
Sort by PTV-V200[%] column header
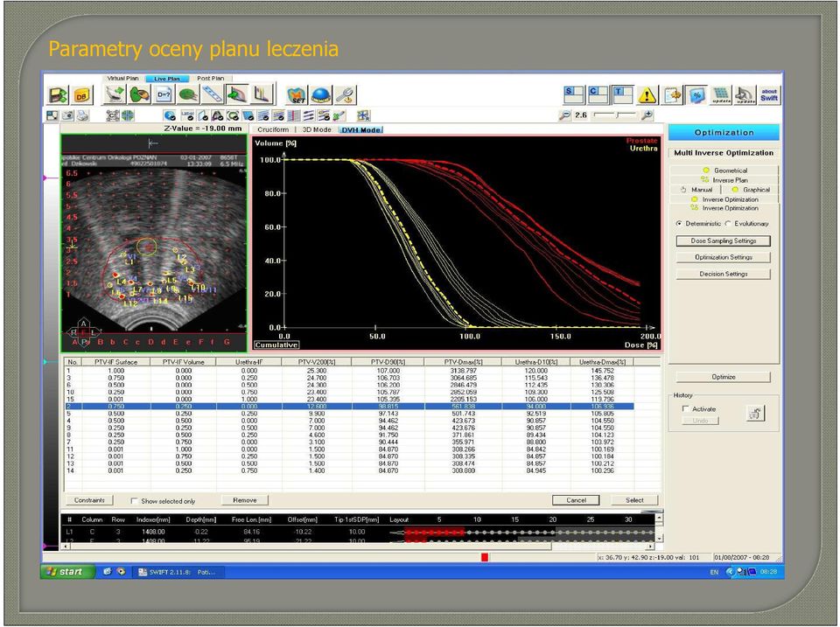click(317, 362)
